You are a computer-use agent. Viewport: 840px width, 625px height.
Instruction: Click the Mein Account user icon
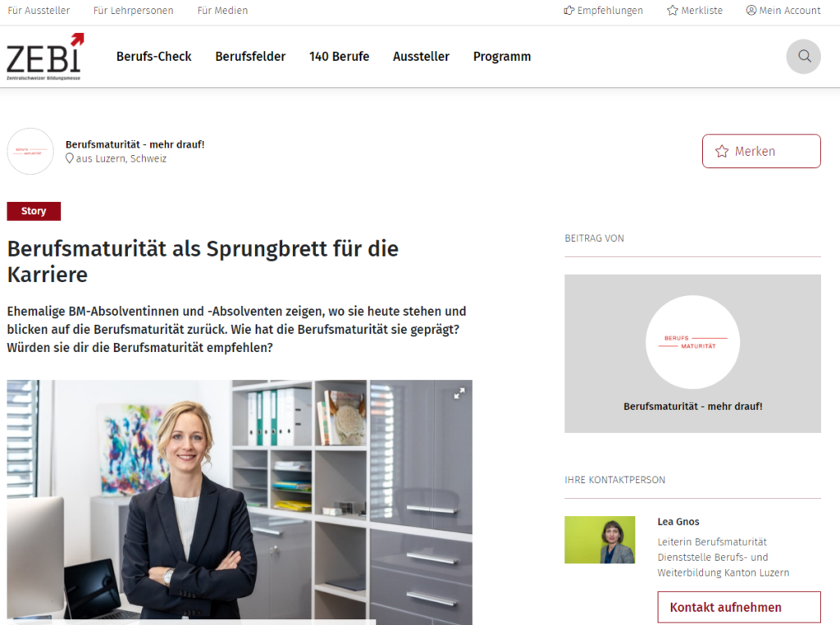coord(751,10)
